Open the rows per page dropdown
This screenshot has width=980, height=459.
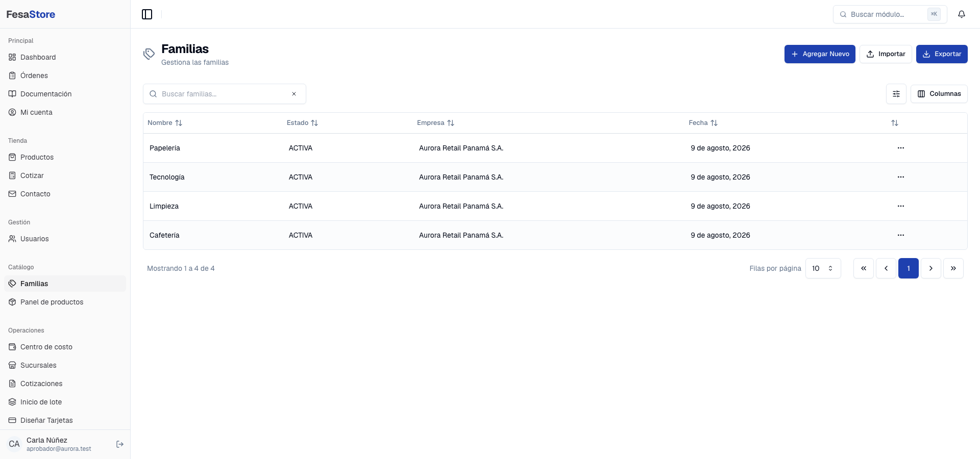pos(823,268)
